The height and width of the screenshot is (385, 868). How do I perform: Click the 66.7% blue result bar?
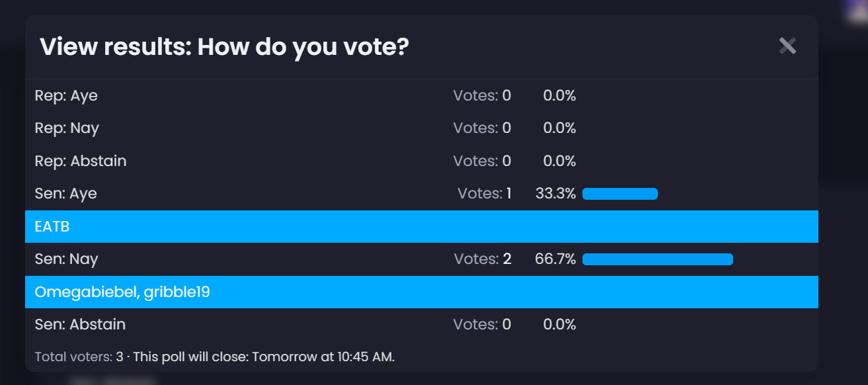657,259
